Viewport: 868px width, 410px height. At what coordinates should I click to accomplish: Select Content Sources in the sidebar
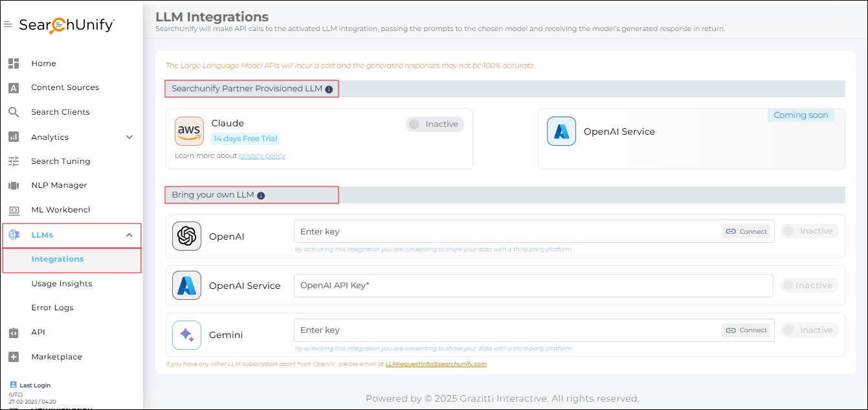tap(65, 87)
